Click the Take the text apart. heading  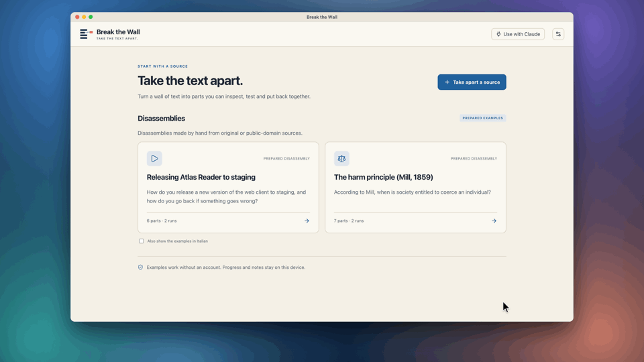pyautogui.click(x=190, y=81)
